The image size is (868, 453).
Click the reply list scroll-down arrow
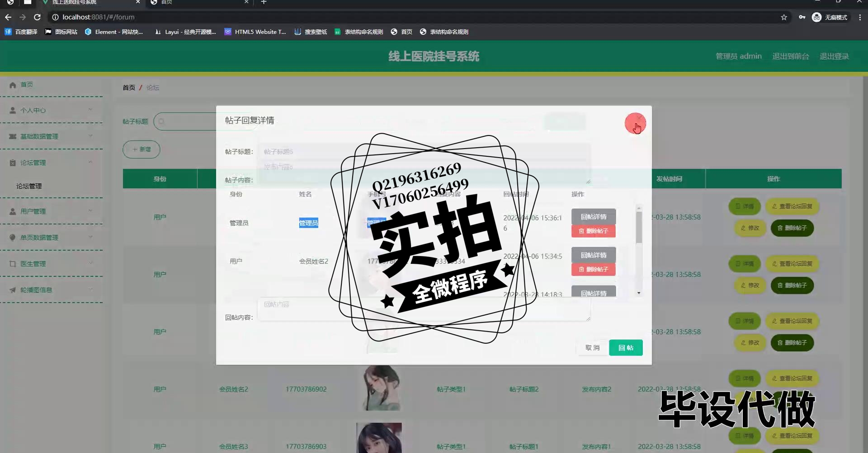[x=639, y=294]
